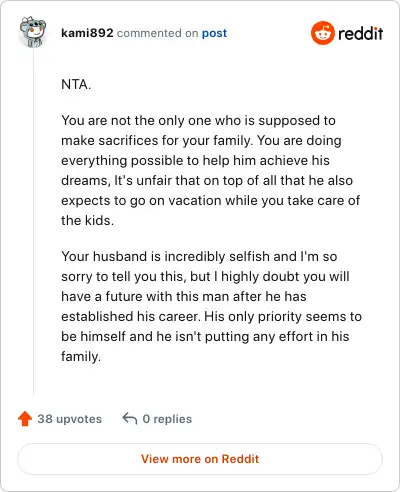The height and width of the screenshot is (492, 400).
Task: Select the '0 replies' label
Action: 167,419
